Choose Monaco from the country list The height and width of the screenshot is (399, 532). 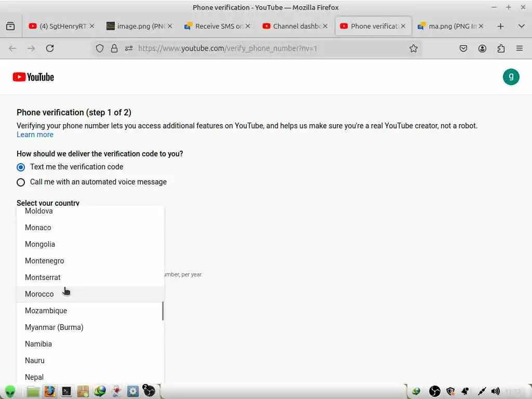tap(90, 228)
